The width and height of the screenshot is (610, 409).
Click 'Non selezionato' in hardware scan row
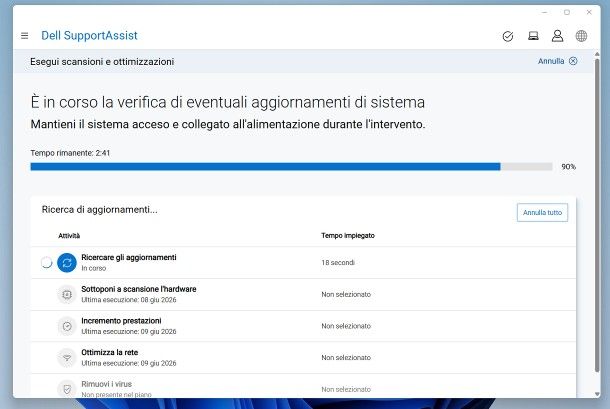click(346, 295)
